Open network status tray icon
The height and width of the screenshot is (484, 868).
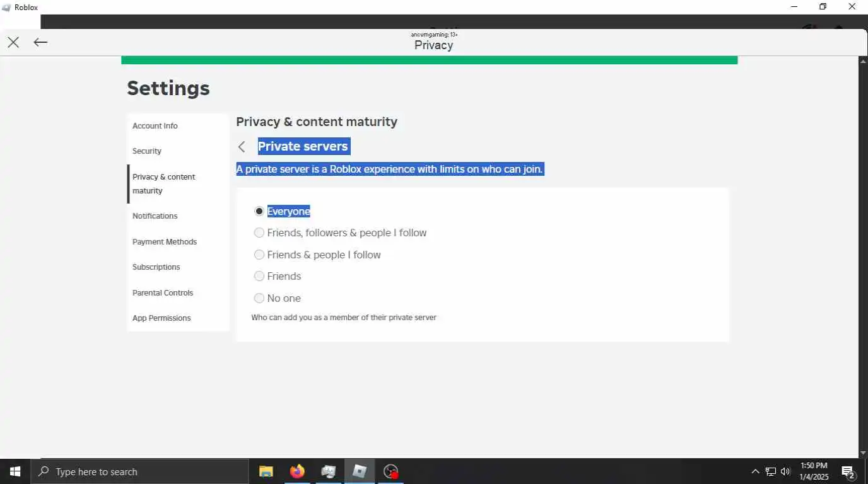770,471
